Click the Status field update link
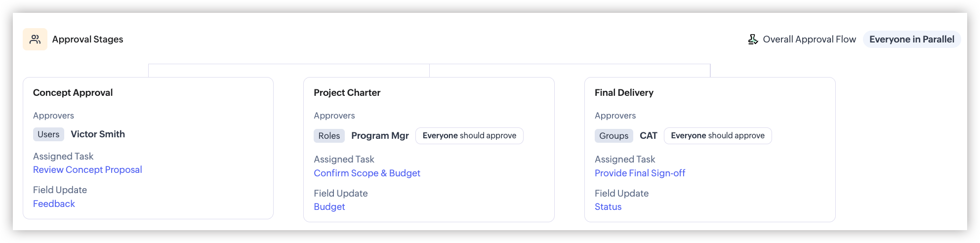980x243 pixels. coord(608,206)
